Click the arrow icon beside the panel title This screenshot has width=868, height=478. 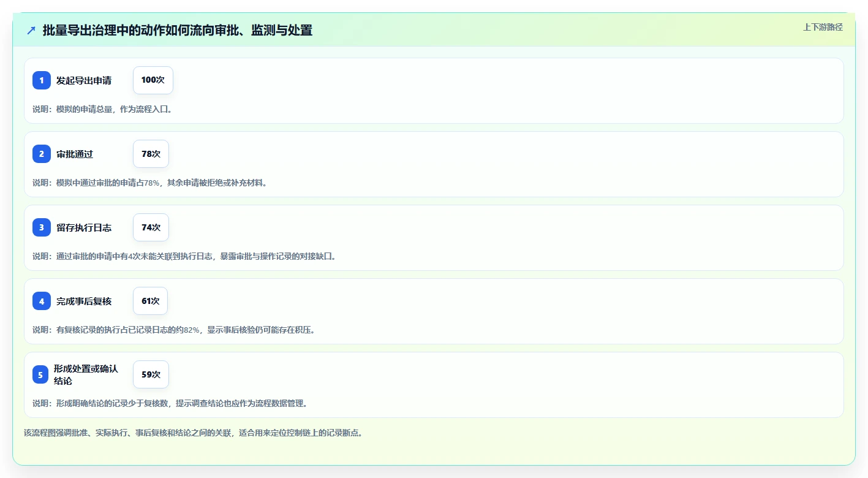(31, 30)
